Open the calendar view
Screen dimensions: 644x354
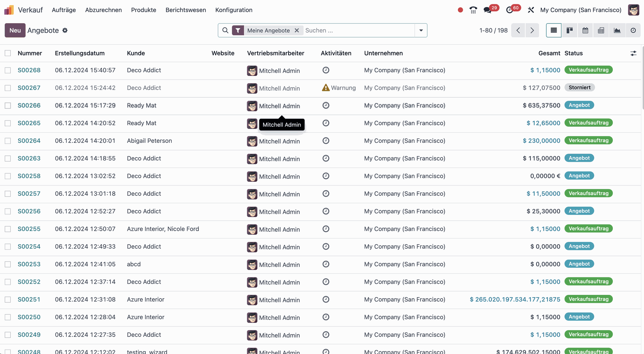click(585, 31)
